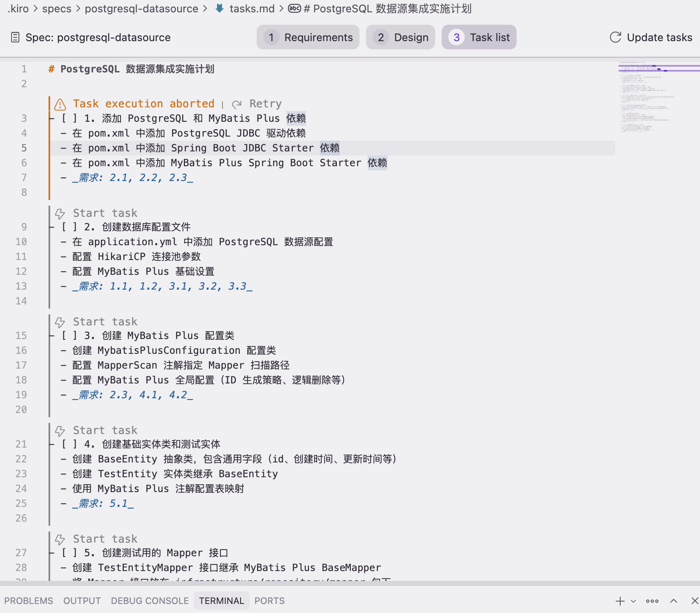Screen dimensions: 700x613
Task: Open the new terminal dropdown chevron
Action: (x=633, y=601)
